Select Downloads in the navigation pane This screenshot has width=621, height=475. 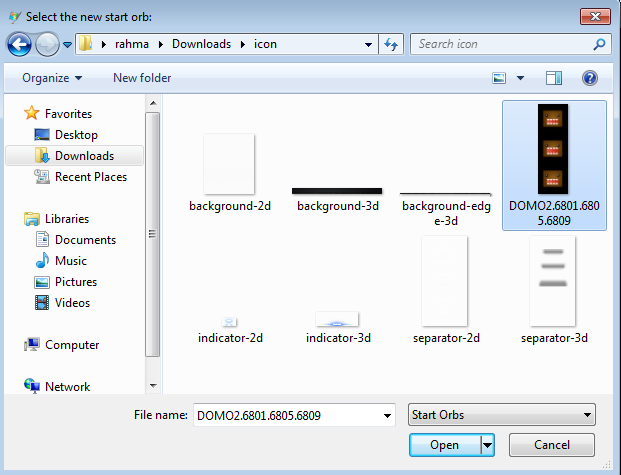point(84,156)
